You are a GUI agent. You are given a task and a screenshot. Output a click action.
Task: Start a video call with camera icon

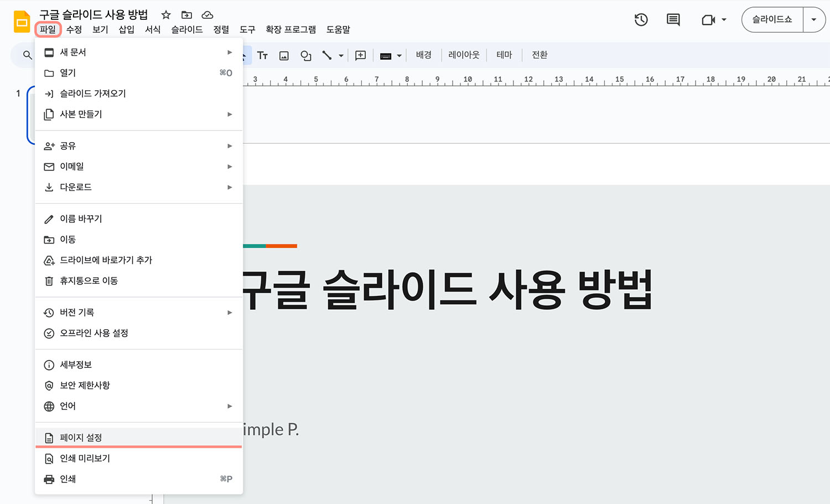708,20
